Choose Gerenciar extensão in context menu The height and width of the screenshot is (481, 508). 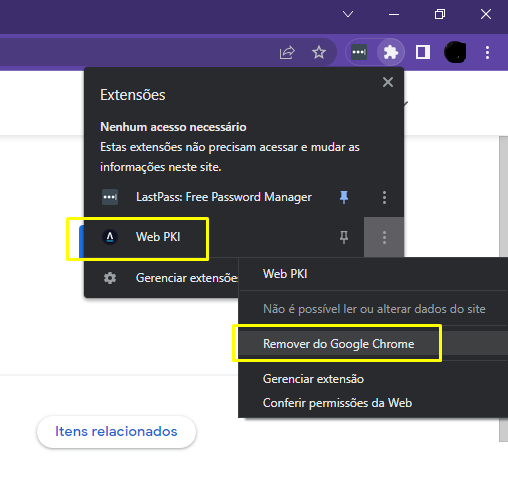click(x=373, y=379)
